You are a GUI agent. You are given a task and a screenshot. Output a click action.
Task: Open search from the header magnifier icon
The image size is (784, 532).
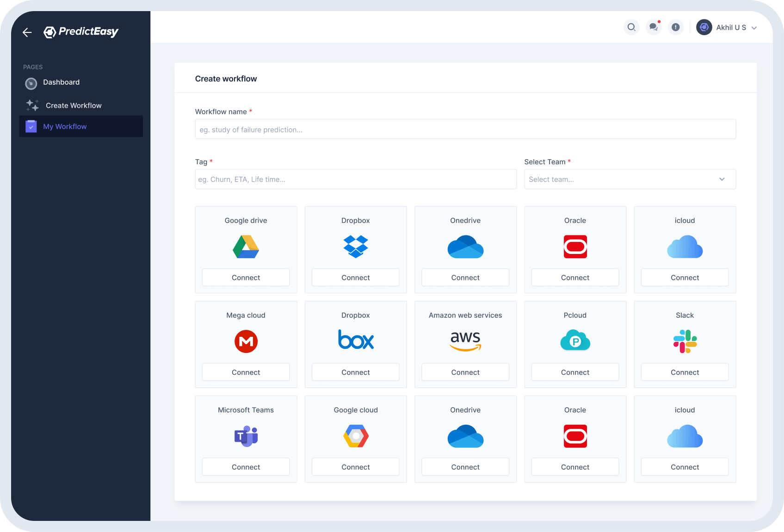(x=631, y=27)
